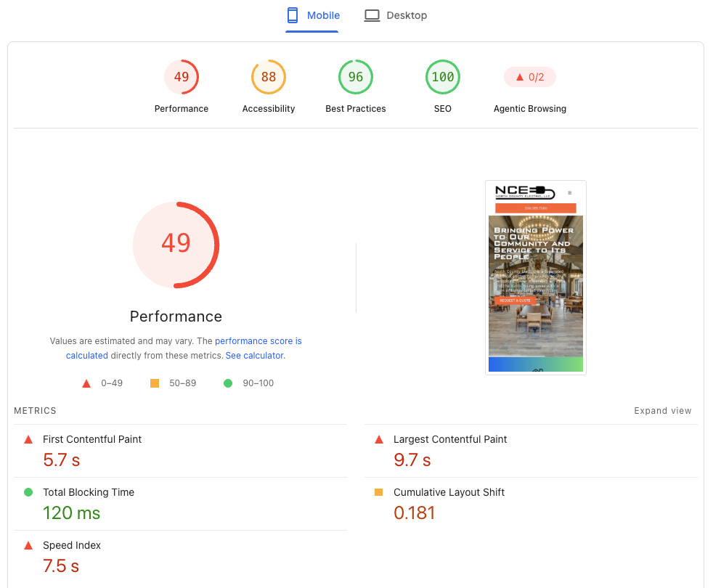
Task: Click the desktop laptop icon
Action: [x=372, y=15]
